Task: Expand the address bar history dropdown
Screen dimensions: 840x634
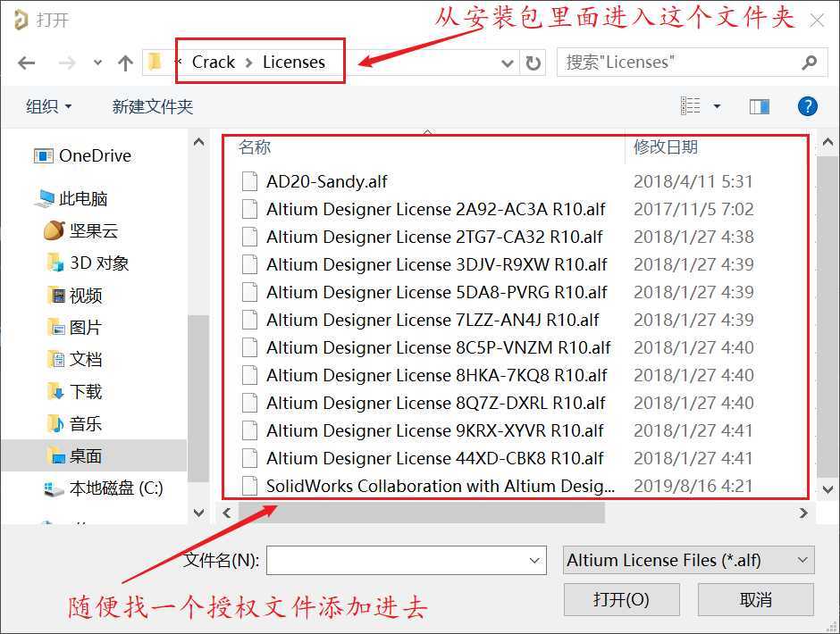Action: 507,63
